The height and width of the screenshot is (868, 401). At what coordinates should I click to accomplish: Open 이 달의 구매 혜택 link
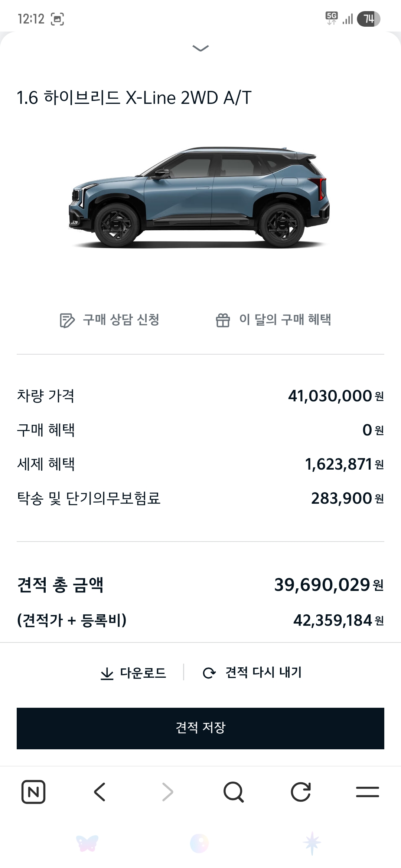click(x=285, y=319)
